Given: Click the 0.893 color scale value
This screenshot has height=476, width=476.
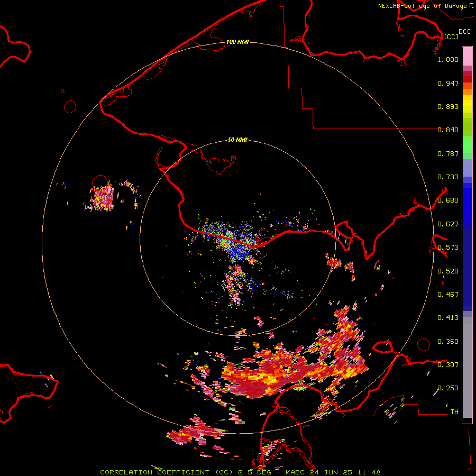Looking at the screenshot, I should (x=448, y=106).
